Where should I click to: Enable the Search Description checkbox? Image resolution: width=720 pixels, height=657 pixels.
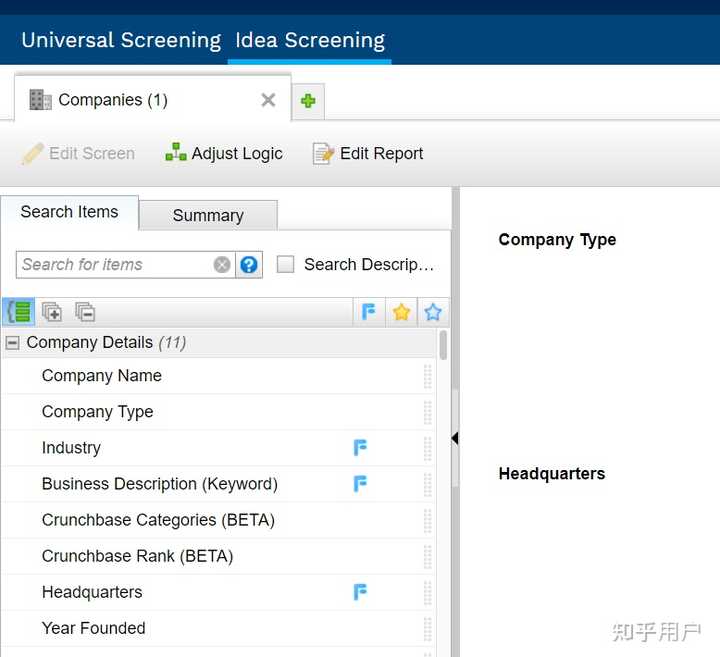285,264
